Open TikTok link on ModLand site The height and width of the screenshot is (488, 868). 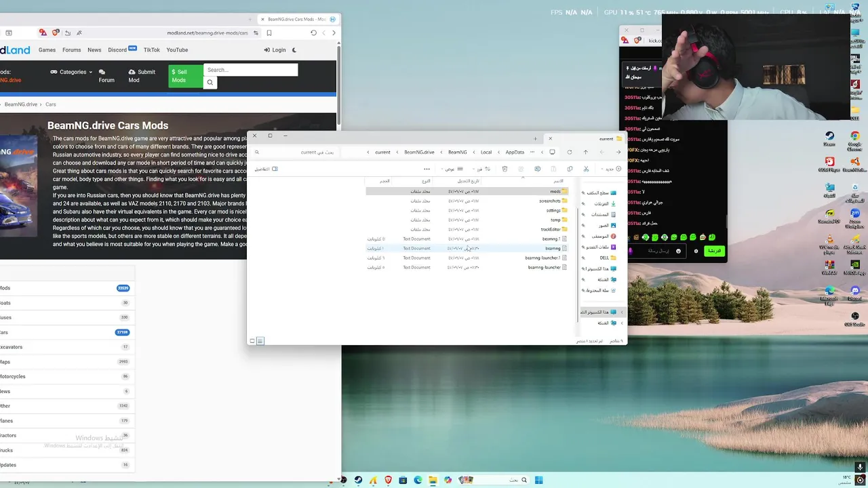pyautogui.click(x=151, y=50)
